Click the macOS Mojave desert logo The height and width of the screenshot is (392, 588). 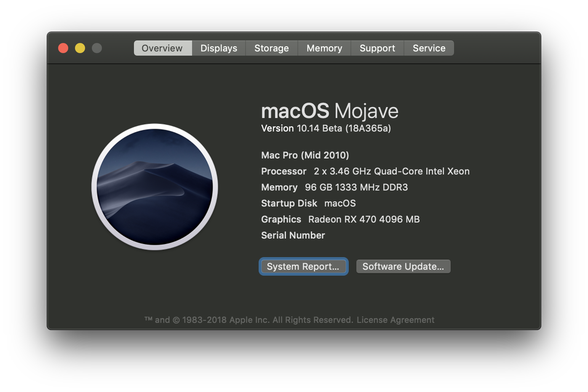(x=155, y=187)
